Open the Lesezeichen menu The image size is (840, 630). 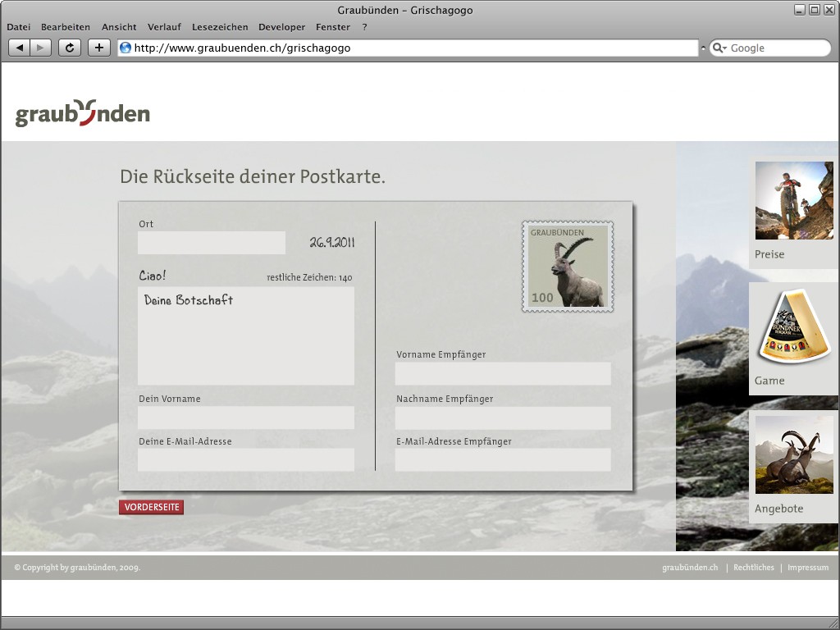pyautogui.click(x=220, y=27)
